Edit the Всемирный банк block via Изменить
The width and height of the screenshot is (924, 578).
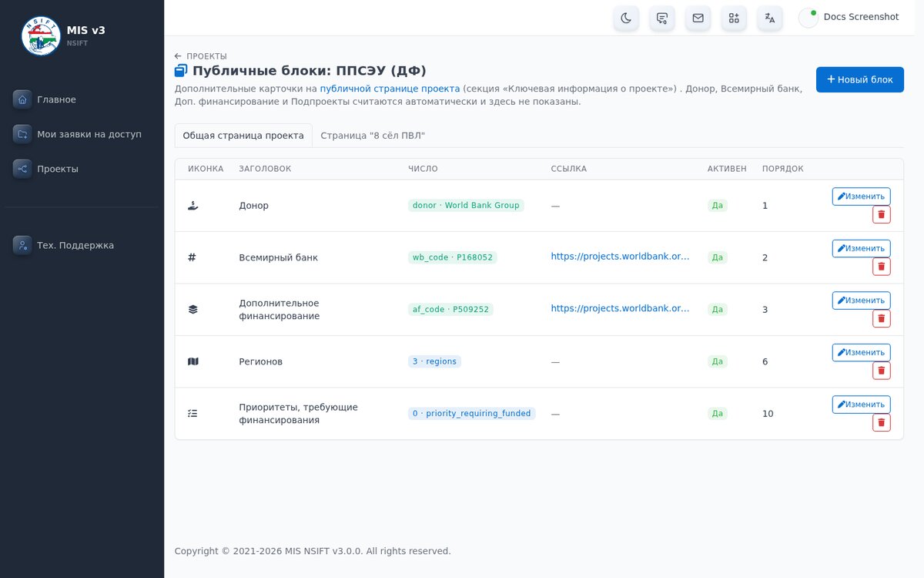coord(862,248)
